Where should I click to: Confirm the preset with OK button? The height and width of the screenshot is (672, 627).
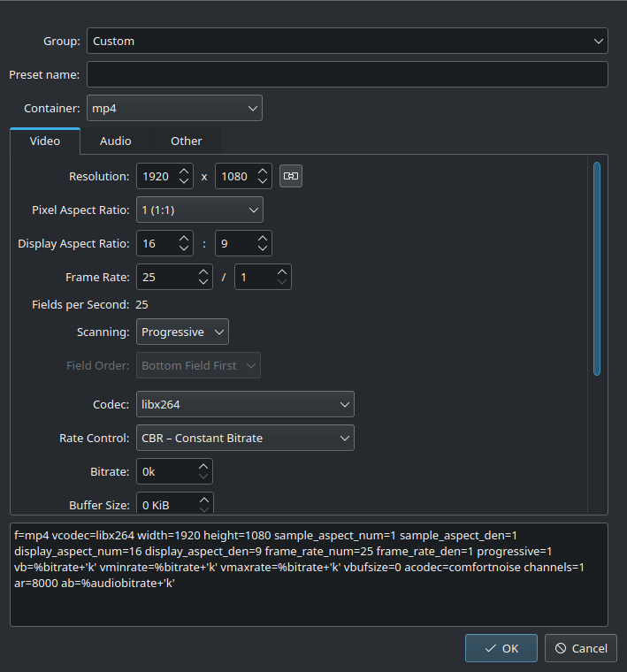pyautogui.click(x=501, y=648)
